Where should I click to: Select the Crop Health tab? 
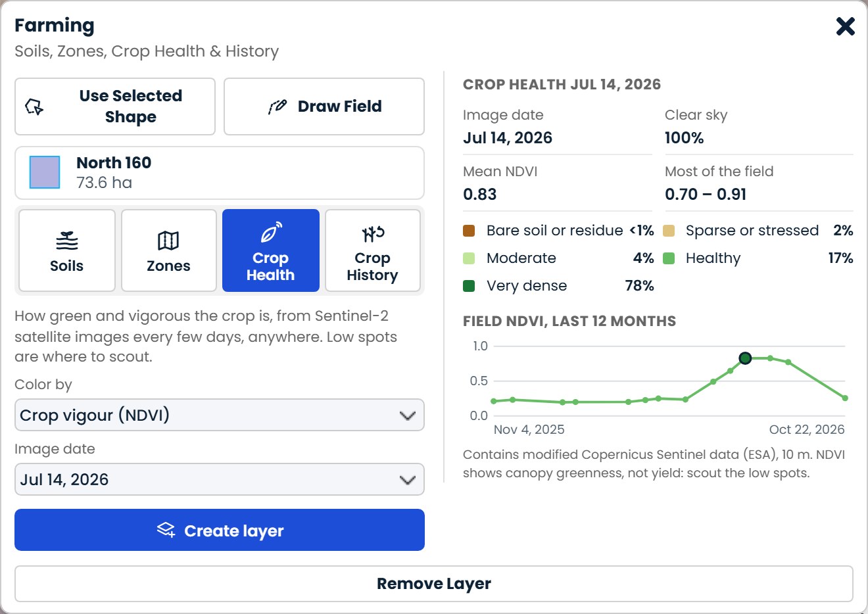click(x=271, y=250)
